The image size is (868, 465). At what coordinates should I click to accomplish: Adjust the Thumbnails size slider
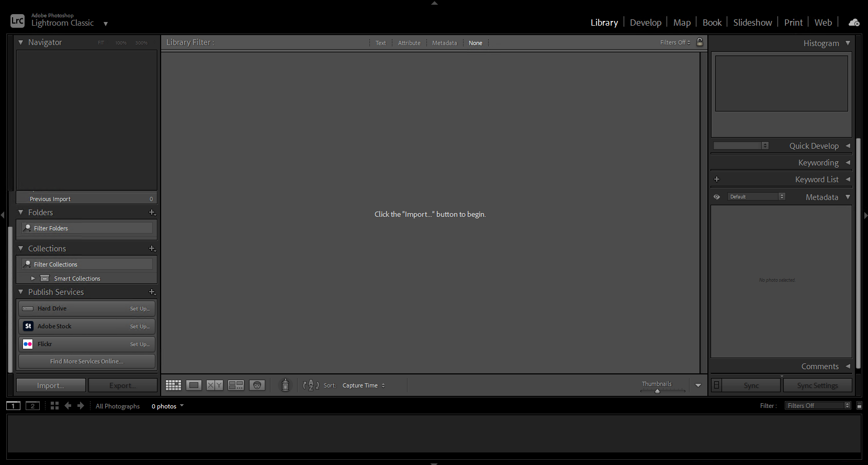[x=658, y=391]
